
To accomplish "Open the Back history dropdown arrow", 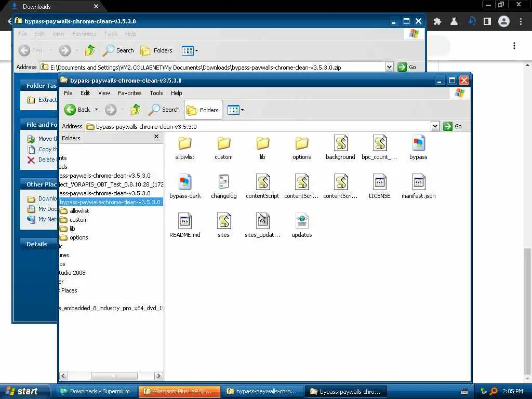I will [x=96, y=110].
